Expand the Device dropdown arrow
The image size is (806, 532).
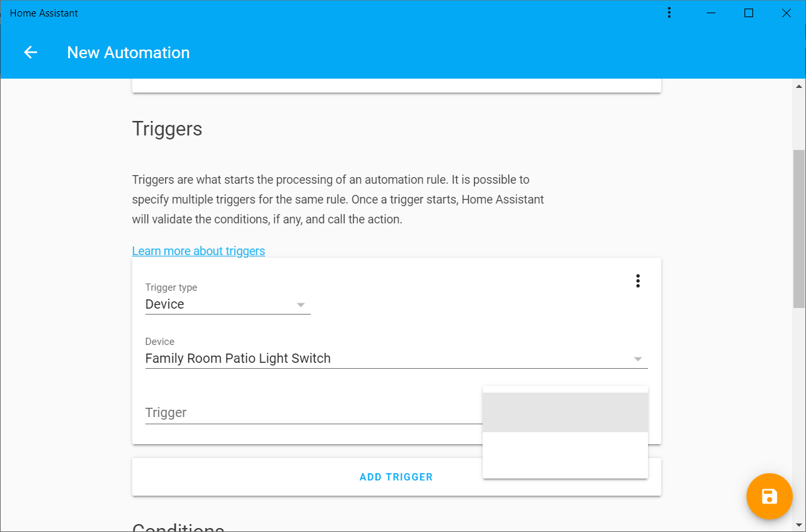(x=637, y=359)
